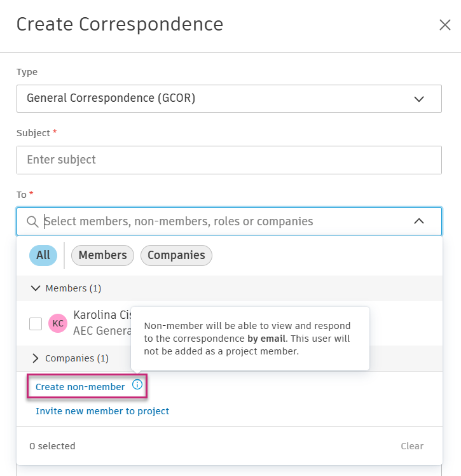Expand the Companies (1) group
This screenshot has height=476, width=461.
tap(35, 358)
